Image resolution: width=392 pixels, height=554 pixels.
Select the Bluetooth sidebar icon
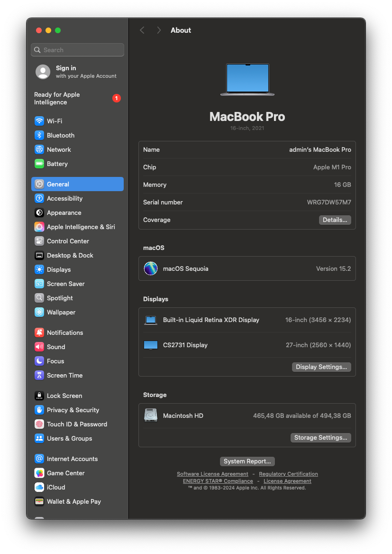tap(39, 135)
